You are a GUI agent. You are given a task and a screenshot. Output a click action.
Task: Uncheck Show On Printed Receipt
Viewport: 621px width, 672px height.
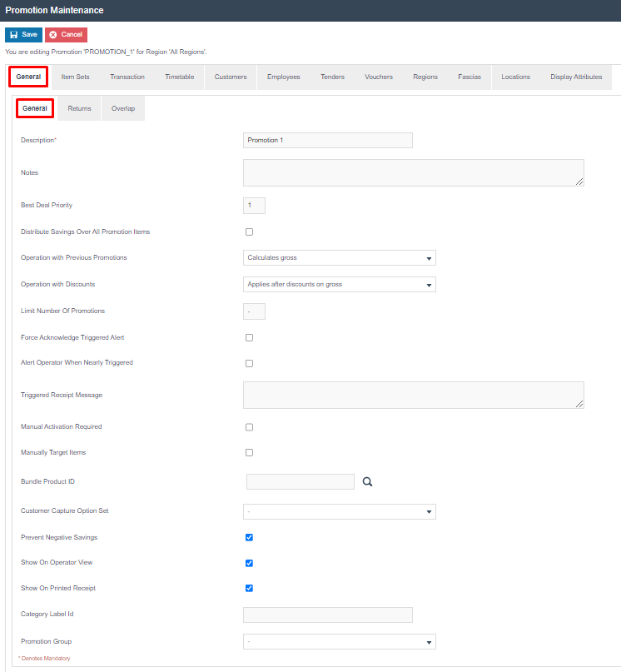(249, 588)
